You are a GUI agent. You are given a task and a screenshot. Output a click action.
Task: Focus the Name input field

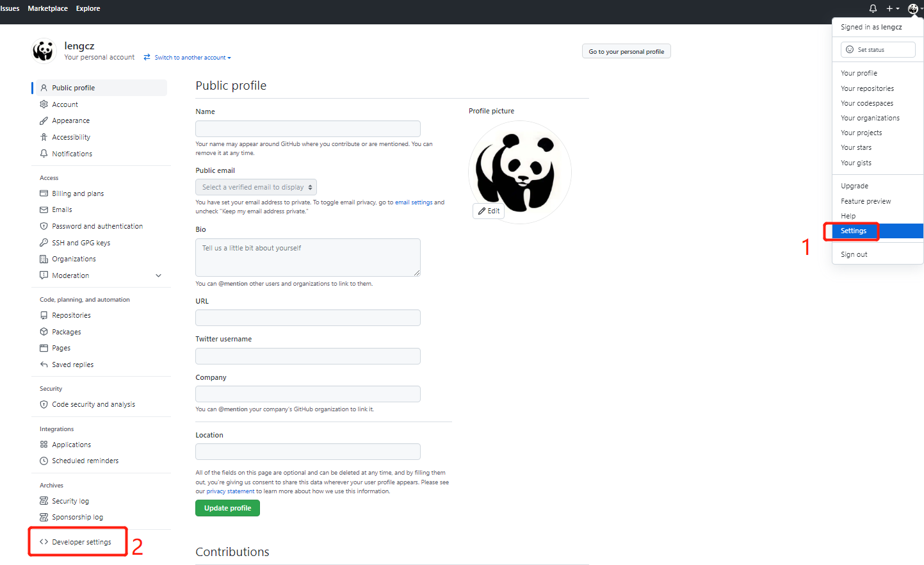coord(308,129)
